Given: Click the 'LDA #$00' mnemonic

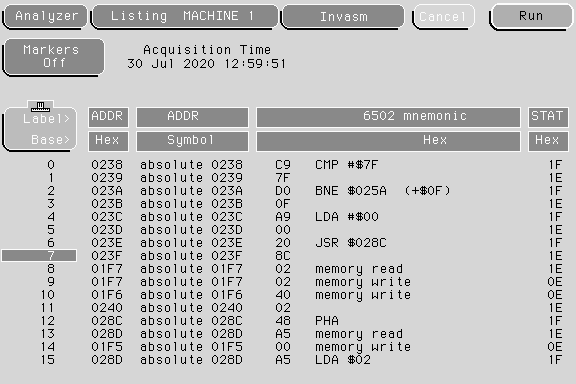Looking at the screenshot, I should 346,217.
